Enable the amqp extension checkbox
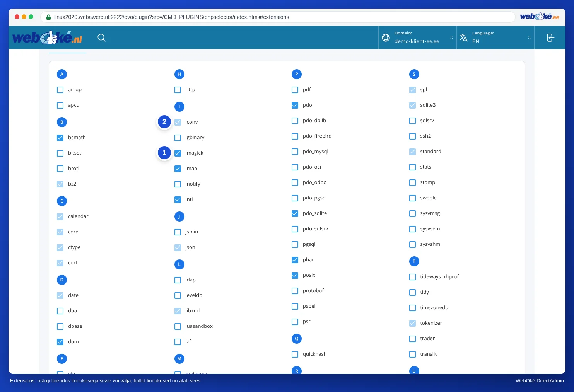574x392 pixels. [x=60, y=90]
